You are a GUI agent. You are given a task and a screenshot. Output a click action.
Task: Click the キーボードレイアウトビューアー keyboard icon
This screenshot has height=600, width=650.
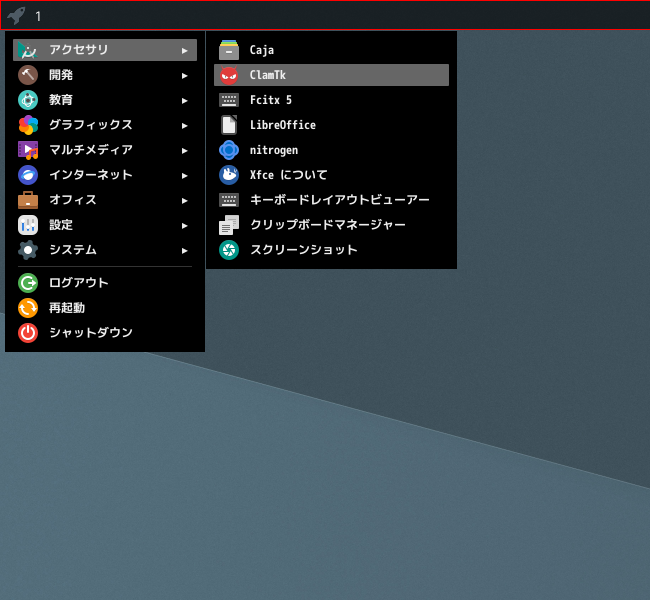[229, 200]
